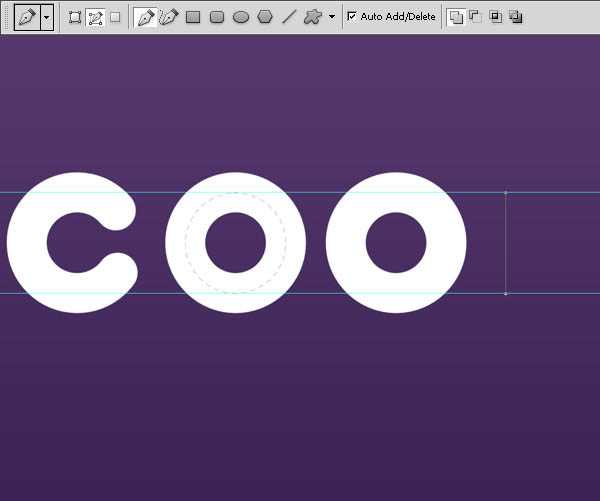Select the Ellipse shape tool

tap(241, 17)
